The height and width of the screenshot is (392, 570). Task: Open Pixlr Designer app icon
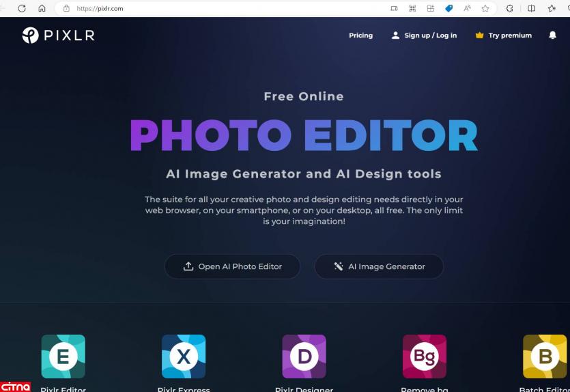coord(304,356)
